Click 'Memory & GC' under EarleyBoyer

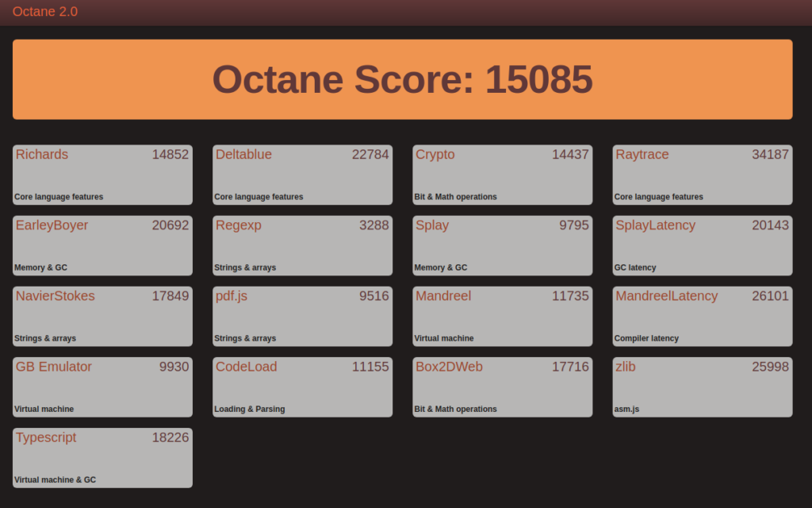click(x=40, y=267)
